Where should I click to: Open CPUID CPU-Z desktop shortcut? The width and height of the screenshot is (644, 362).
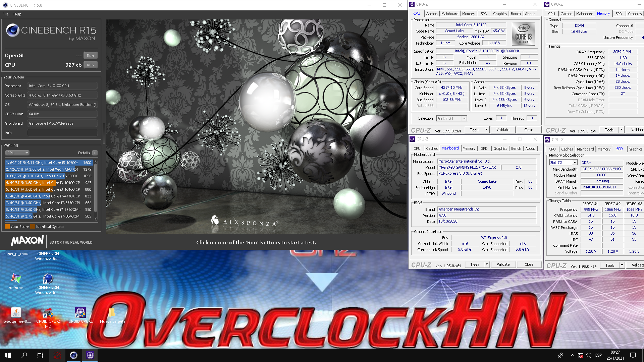[x=80, y=315]
